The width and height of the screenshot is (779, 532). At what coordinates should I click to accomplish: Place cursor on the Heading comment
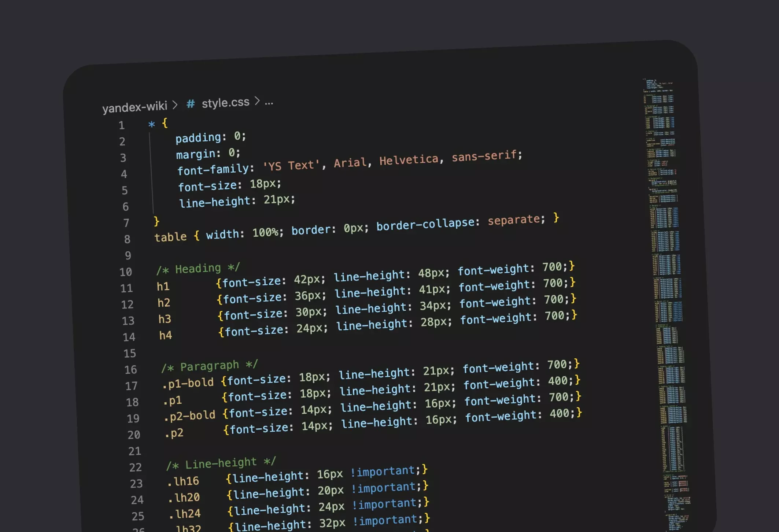(198, 269)
